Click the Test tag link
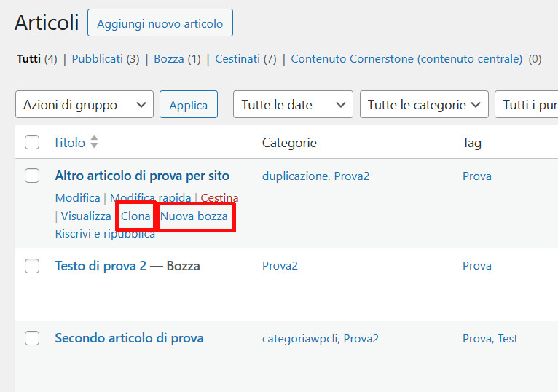 coord(508,338)
